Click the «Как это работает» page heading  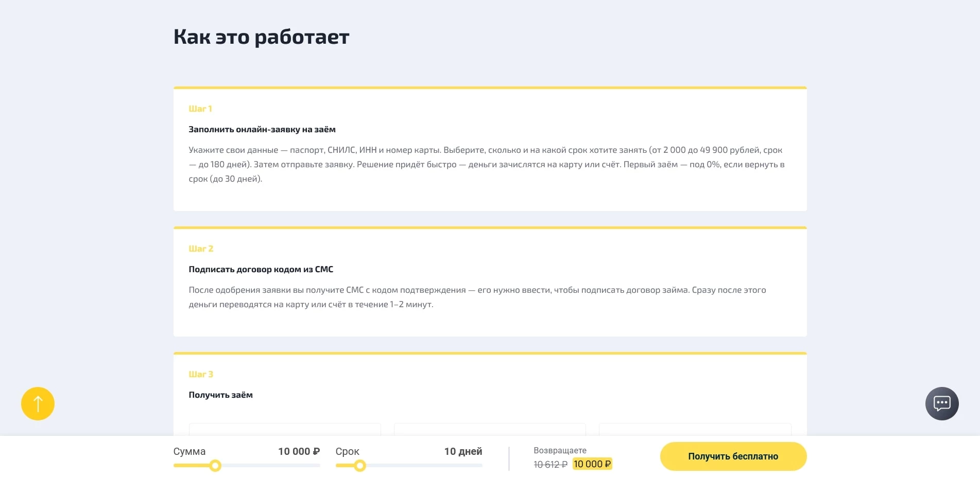coord(261,36)
